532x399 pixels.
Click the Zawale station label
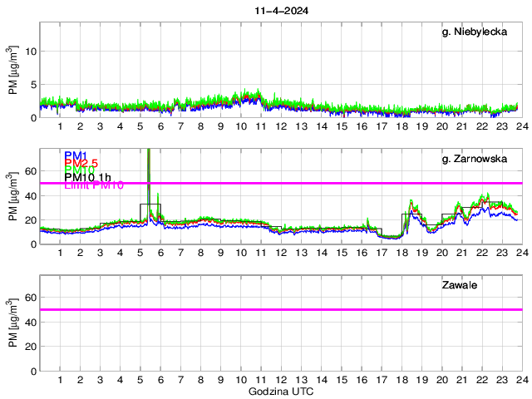459,285
